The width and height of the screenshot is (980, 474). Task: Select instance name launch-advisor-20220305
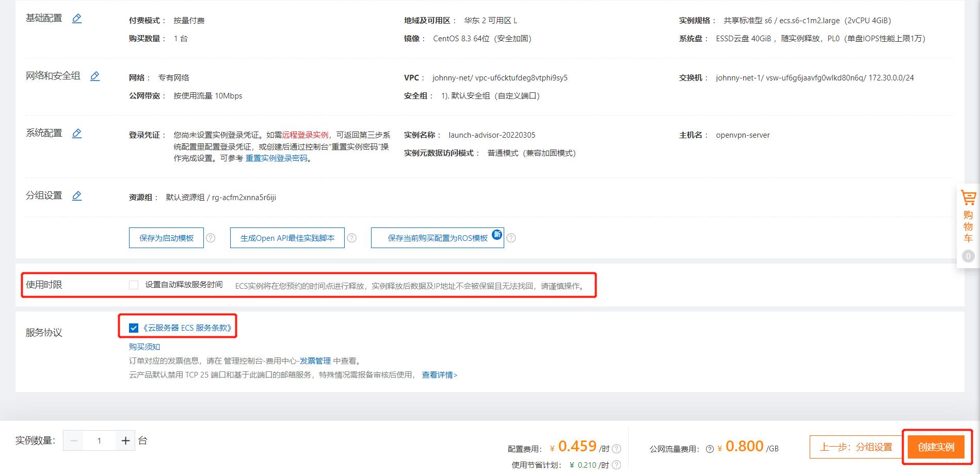[492, 135]
